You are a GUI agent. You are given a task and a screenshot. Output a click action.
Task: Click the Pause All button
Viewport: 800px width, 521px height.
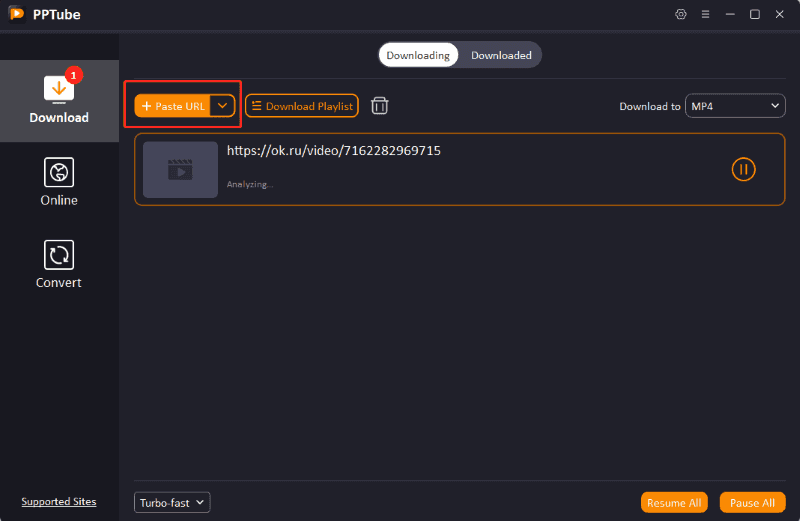coord(752,503)
